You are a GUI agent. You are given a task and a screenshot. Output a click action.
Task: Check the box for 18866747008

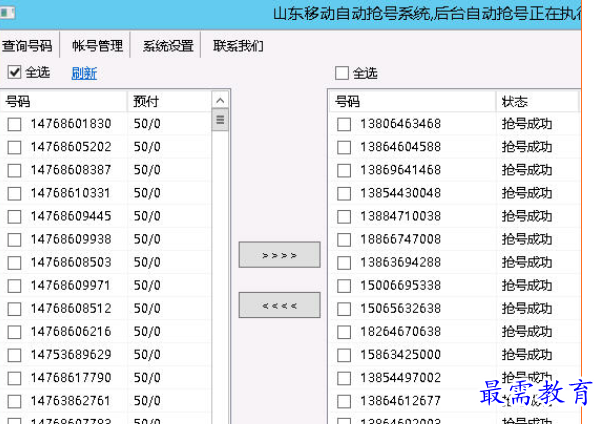[344, 240]
